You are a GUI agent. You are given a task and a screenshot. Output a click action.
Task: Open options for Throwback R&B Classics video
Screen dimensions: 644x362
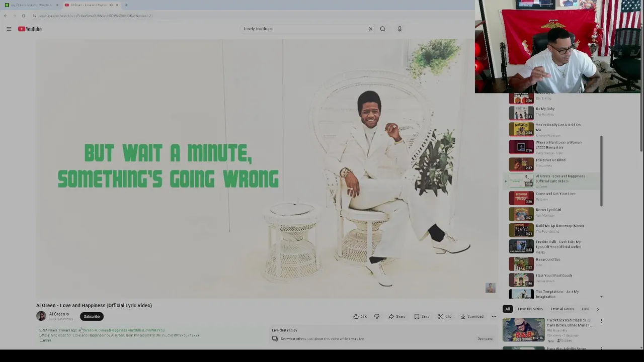pos(601,321)
